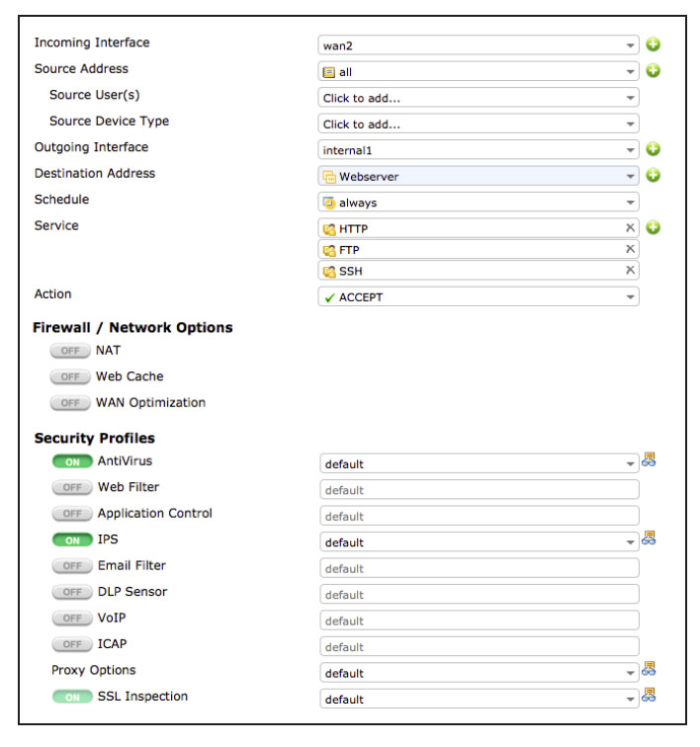Open the Outgoing Interface internal1 dropdown

(x=479, y=150)
